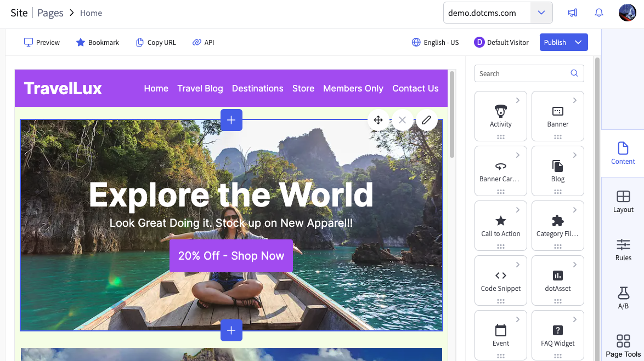Expand the Activity content type chevron

coord(517,100)
